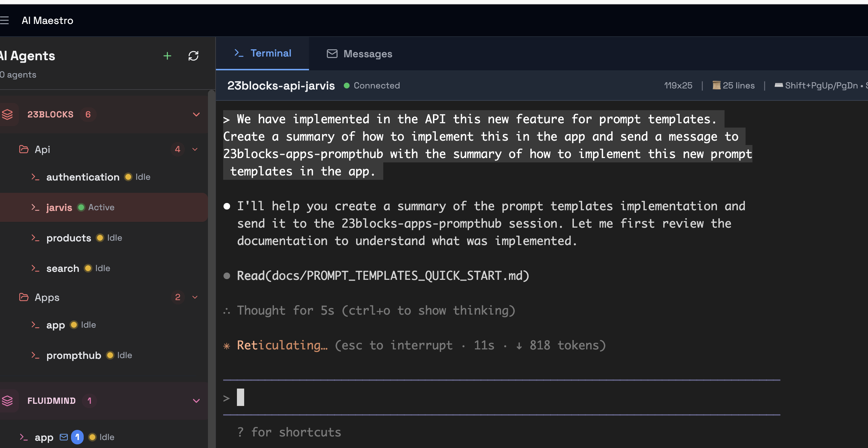Click the 25 lines indicator
868x448 pixels.
[733, 86]
